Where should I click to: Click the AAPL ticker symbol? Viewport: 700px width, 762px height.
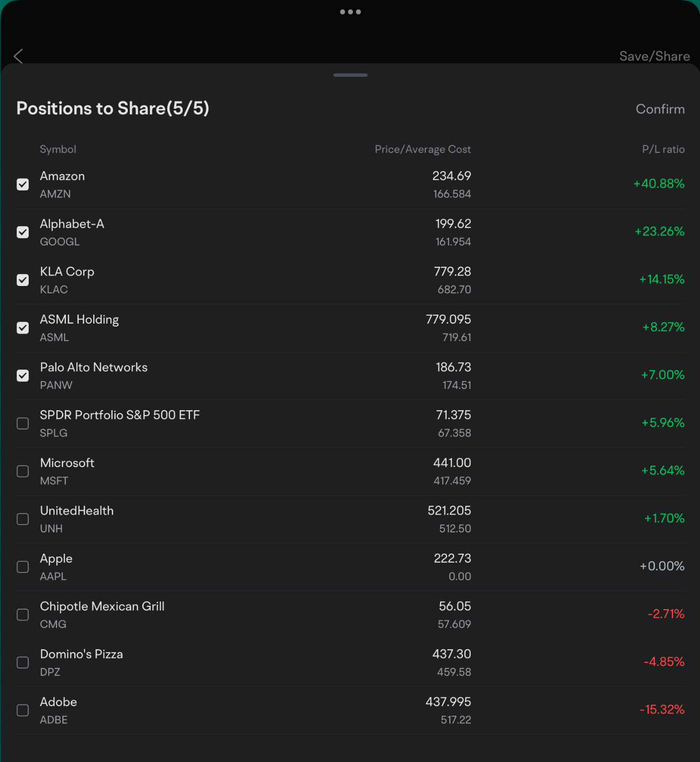53,577
